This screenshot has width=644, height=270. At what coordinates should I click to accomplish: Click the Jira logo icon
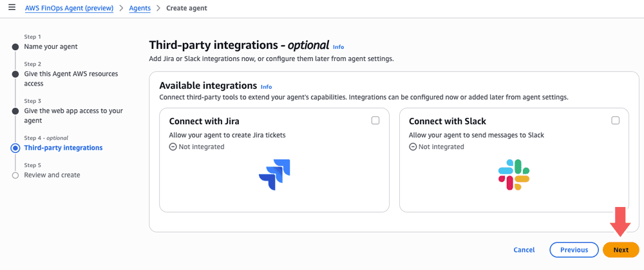coord(274,175)
